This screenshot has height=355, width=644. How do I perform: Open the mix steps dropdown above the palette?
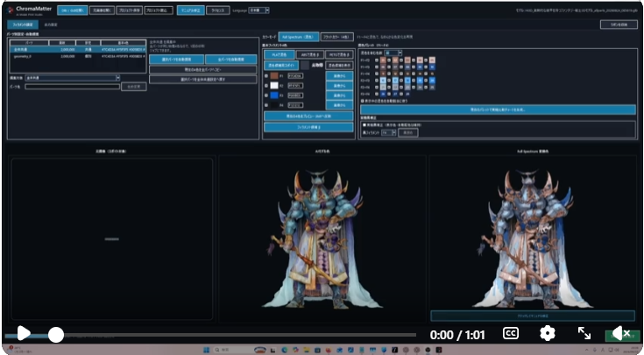(x=393, y=53)
